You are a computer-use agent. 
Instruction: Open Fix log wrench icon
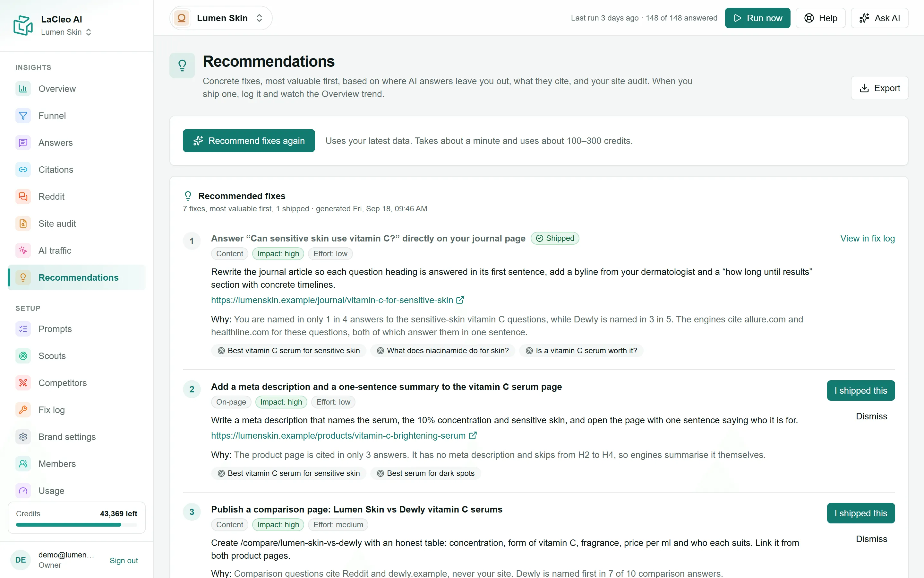23,409
